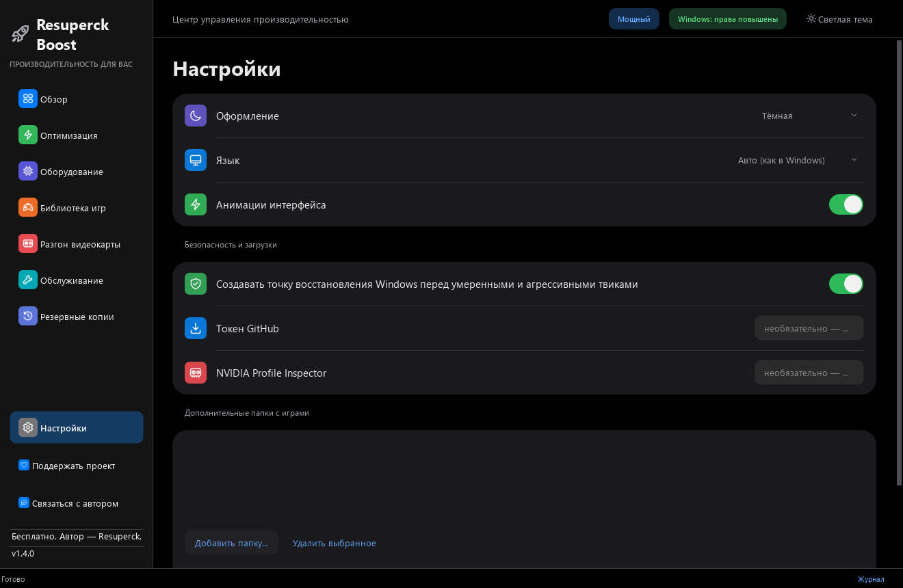Screen dimensions: 903x588
Task: Focus the Токен GitHub input field
Action: [x=809, y=328]
